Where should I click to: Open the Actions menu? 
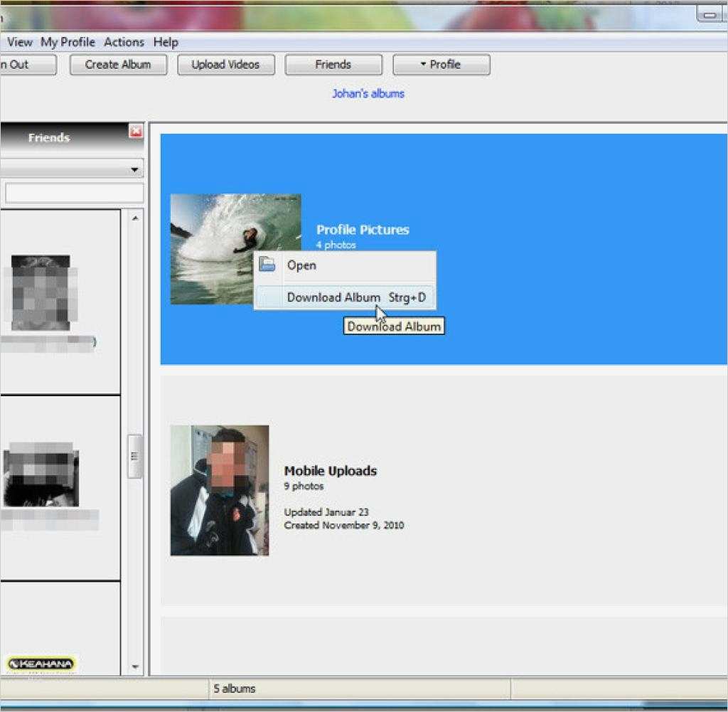(124, 42)
